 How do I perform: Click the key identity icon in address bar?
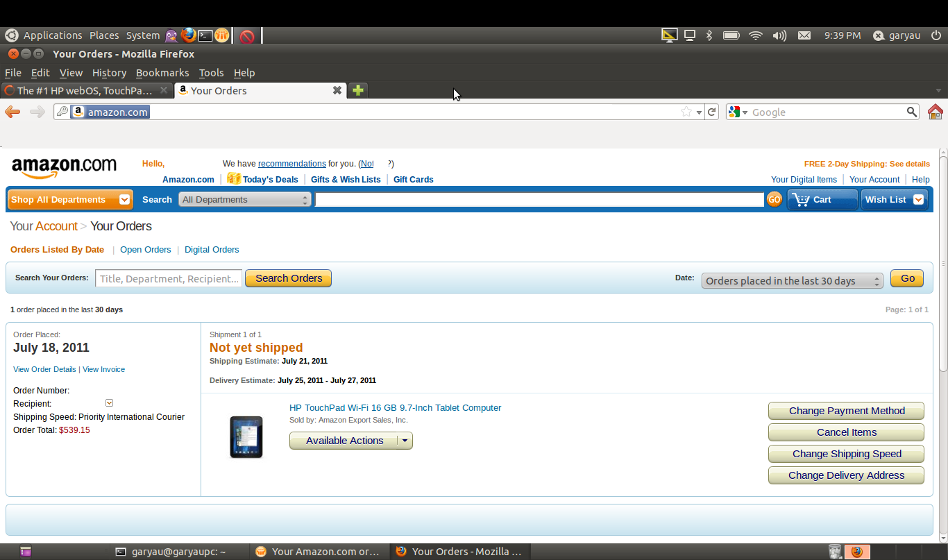click(x=62, y=112)
